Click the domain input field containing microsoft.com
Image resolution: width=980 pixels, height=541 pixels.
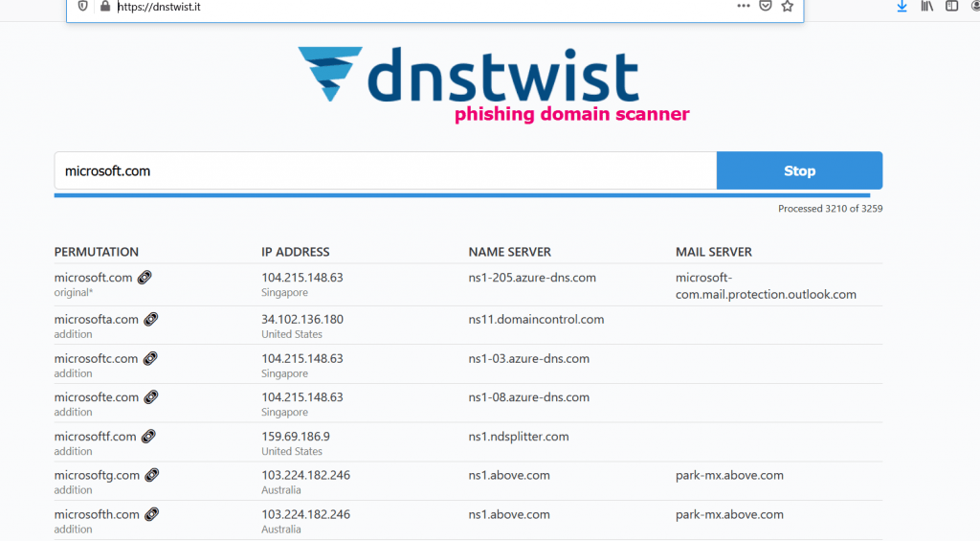pos(386,170)
